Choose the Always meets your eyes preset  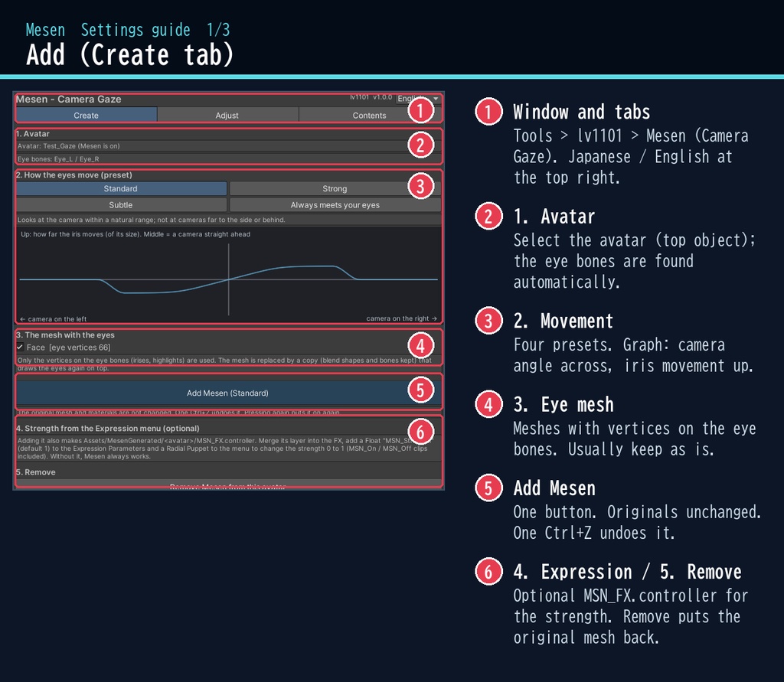(335, 205)
